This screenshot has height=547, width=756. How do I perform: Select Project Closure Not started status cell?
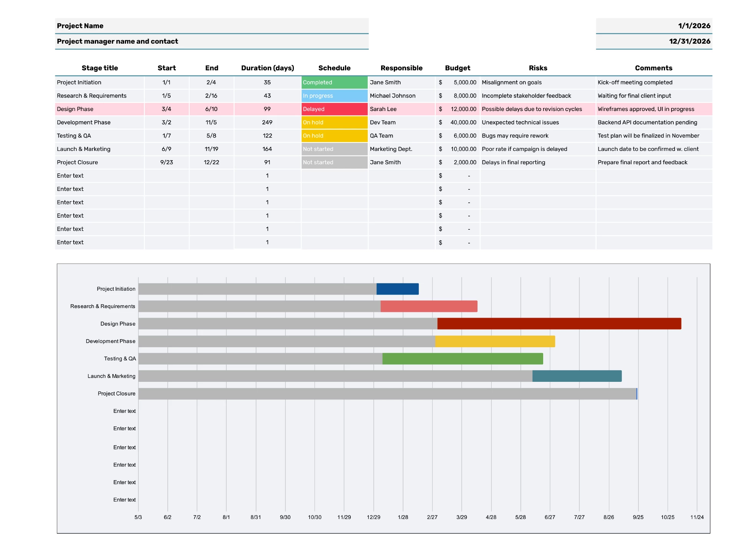point(334,162)
